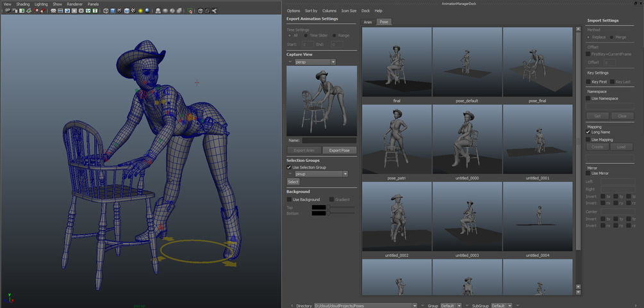644x308 pixels.
Task: Expand the pinup selection group dropdown
Action: click(x=321, y=174)
